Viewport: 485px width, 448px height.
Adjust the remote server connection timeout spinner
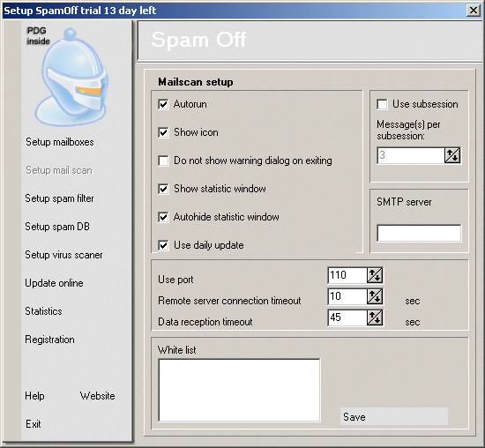point(375,296)
